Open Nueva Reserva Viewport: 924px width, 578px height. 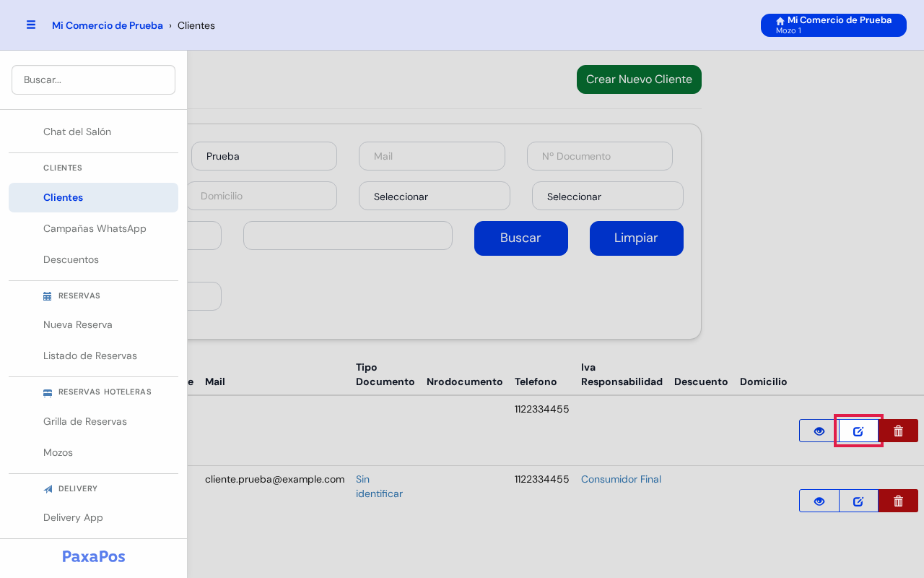(93, 324)
